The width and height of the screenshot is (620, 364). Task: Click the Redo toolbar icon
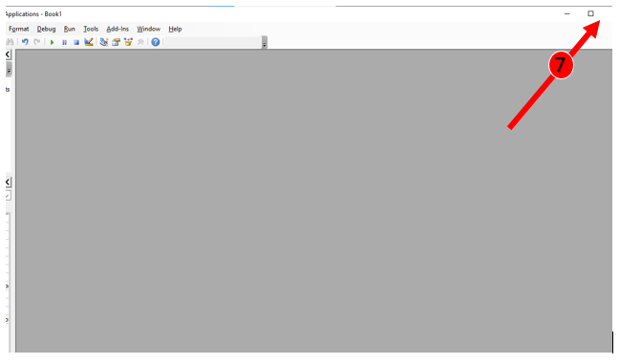(36, 42)
